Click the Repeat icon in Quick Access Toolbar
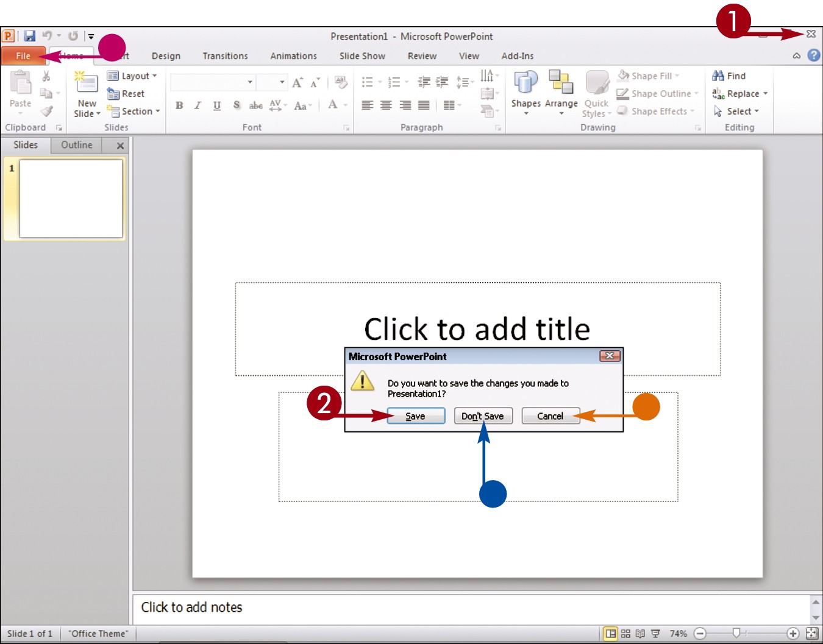Screen dimensions: 823x644 tap(73, 37)
